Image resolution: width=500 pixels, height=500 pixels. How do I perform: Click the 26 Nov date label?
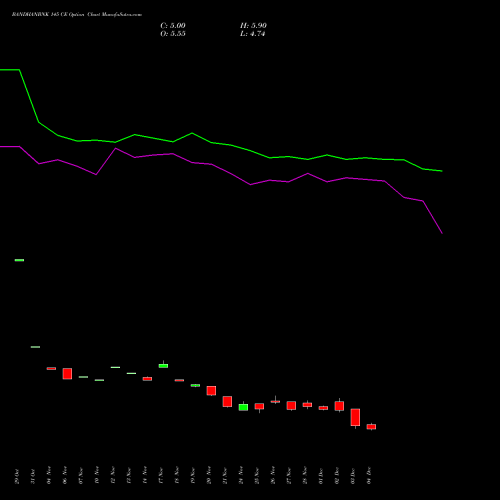[273, 476]
